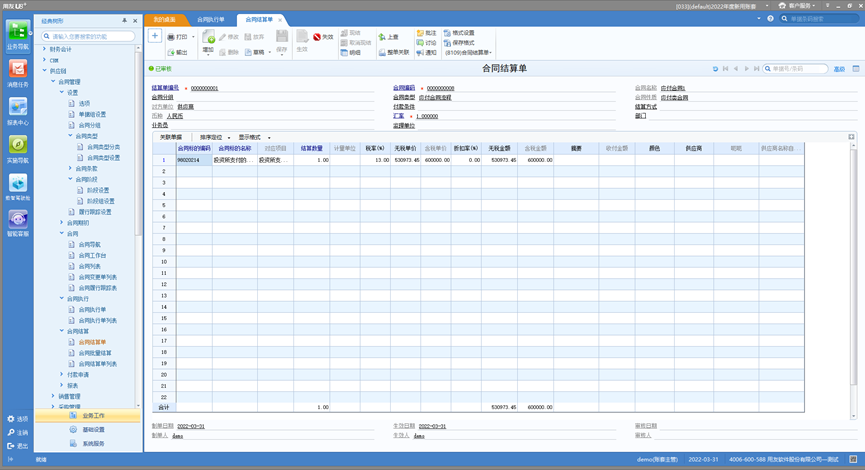The height and width of the screenshot is (470, 865).
Task: Click the 保存格式 save format icon
Action: pos(447,42)
